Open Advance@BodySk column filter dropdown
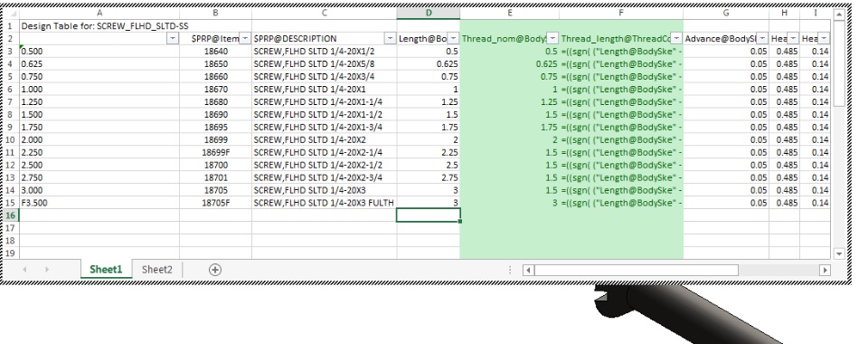This screenshot has height=344, width=868. point(762,38)
